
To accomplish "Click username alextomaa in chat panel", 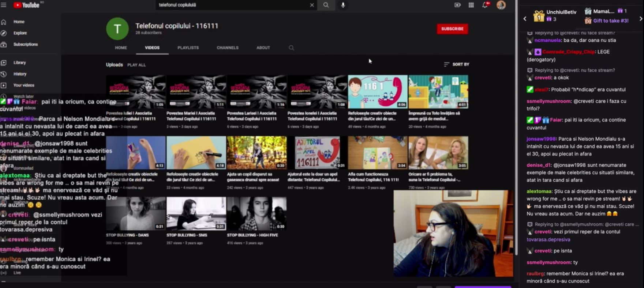I will pyautogui.click(x=539, y=191).
